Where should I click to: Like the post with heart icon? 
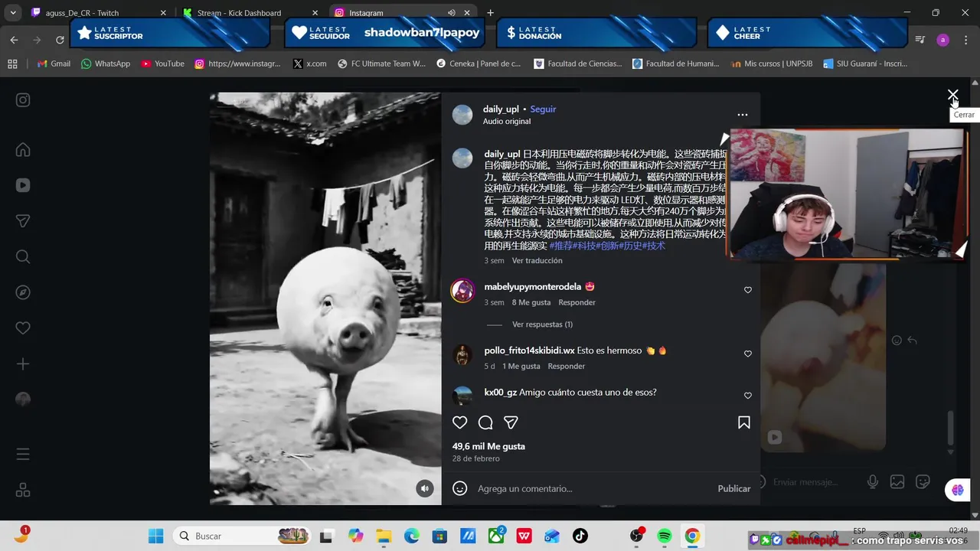[459, 422]
